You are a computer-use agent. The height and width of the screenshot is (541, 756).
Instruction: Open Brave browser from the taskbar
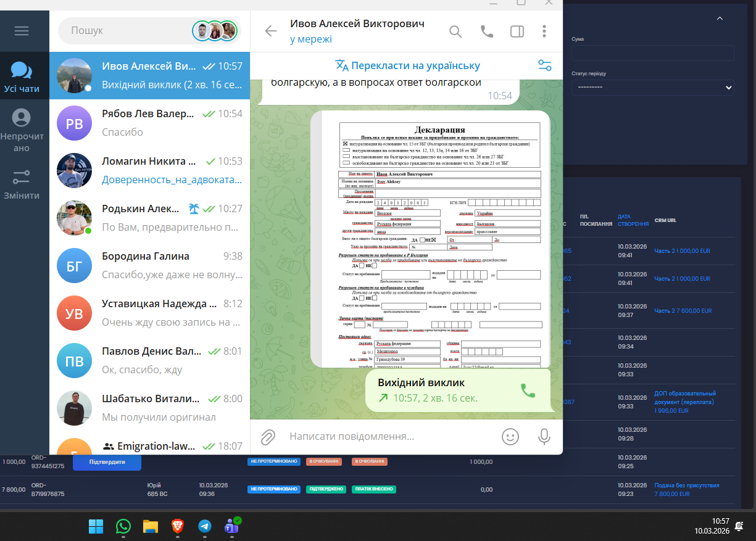click(x=178, y=526)
